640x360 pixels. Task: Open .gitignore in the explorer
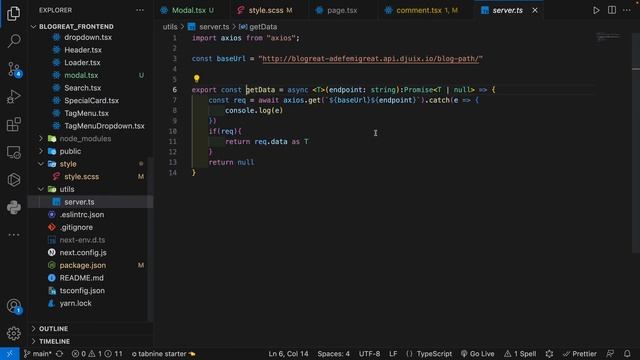point(76,227)
